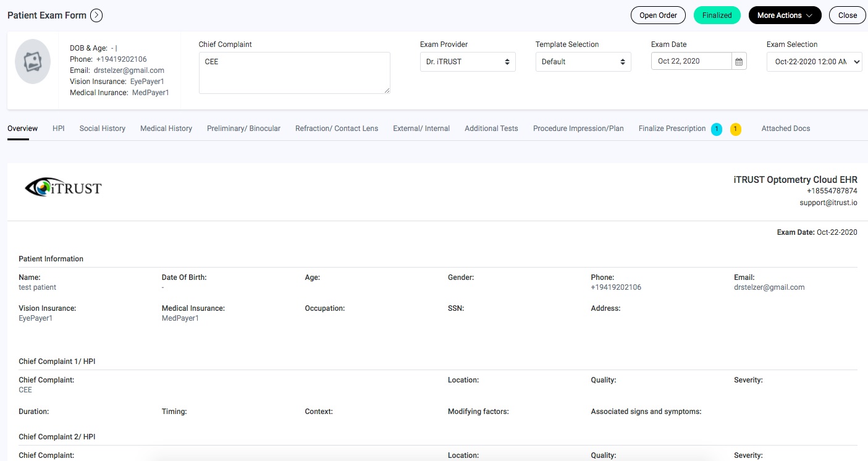The width and height of the screenshot is (868, 461).
Task: View the Attached Docs tab
Action: (x=785, y=128)
